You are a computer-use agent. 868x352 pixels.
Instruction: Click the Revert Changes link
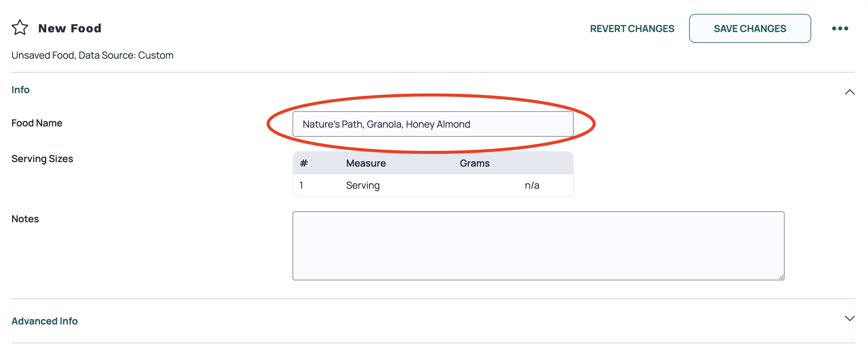point(632,29)
